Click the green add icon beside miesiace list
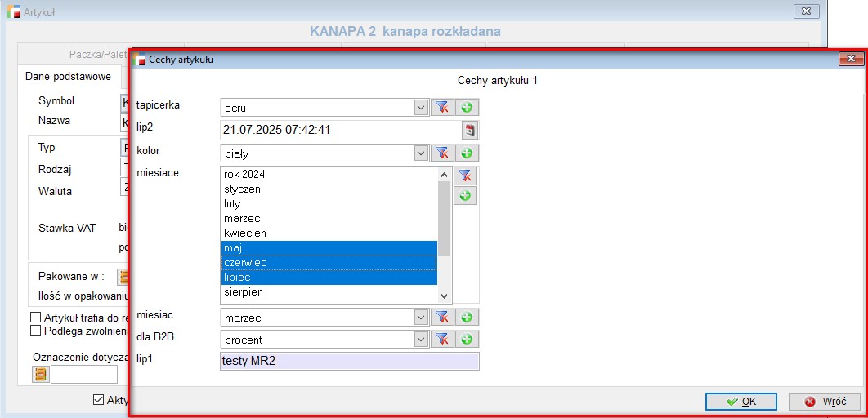Image resolution: width=868 pixels, height=418 pixels. [464, 195]
